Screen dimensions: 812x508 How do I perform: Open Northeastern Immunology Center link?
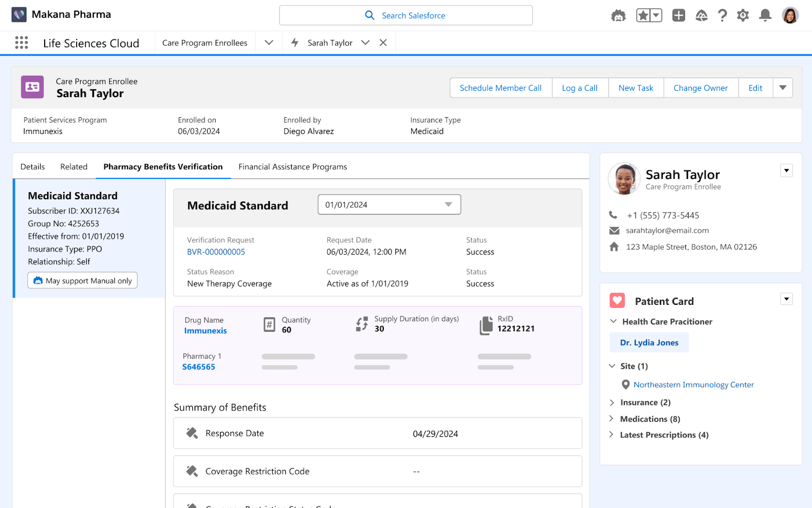pyautogui.click(x=693, y=385)
